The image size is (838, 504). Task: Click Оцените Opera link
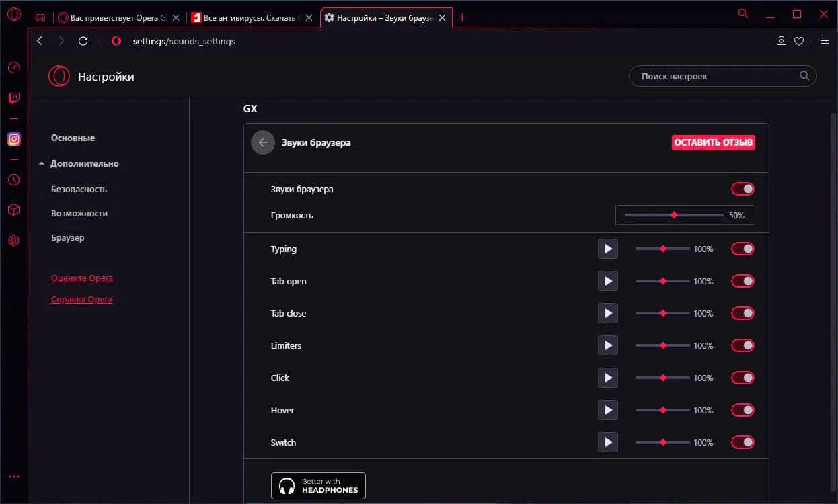click(x=82, y=278)
